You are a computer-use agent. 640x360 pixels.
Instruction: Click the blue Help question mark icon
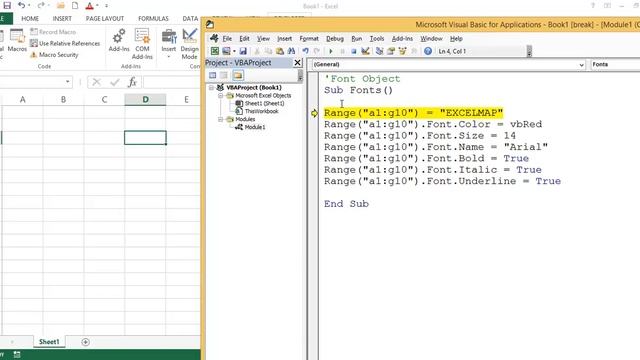tap(428, 51)
